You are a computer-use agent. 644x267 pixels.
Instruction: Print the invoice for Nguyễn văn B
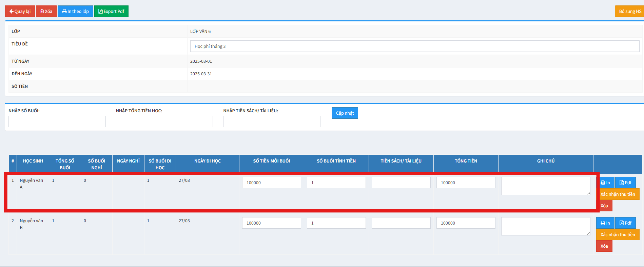point(605,223)
